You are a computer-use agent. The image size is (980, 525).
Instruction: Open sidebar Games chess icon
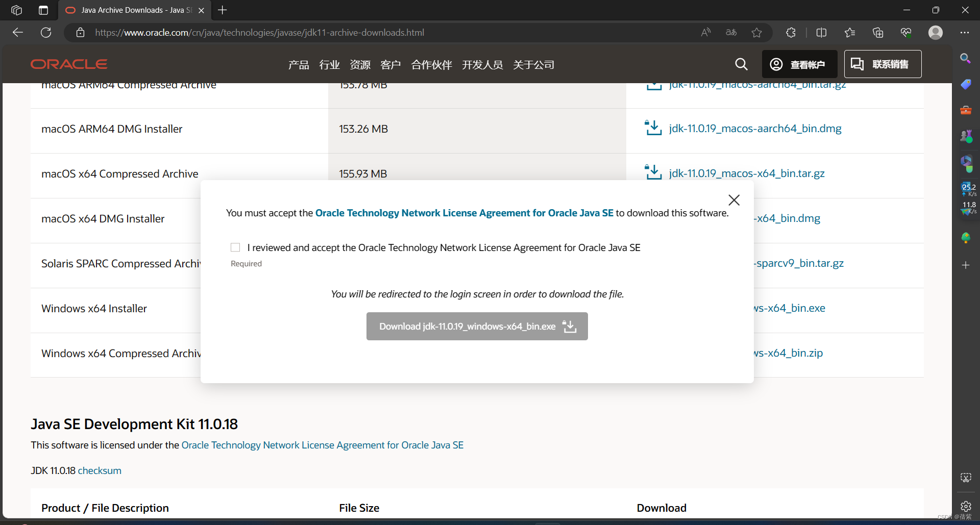(x=966, y=136)
